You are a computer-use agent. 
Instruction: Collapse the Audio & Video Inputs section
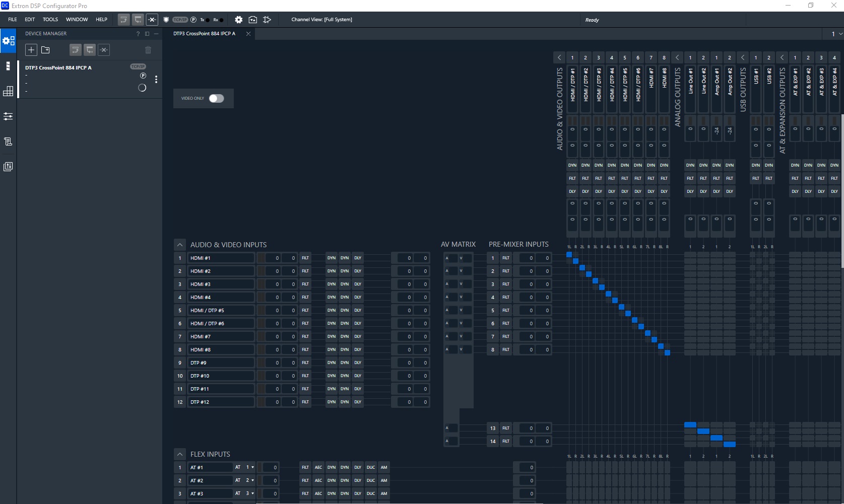(180, 245)
